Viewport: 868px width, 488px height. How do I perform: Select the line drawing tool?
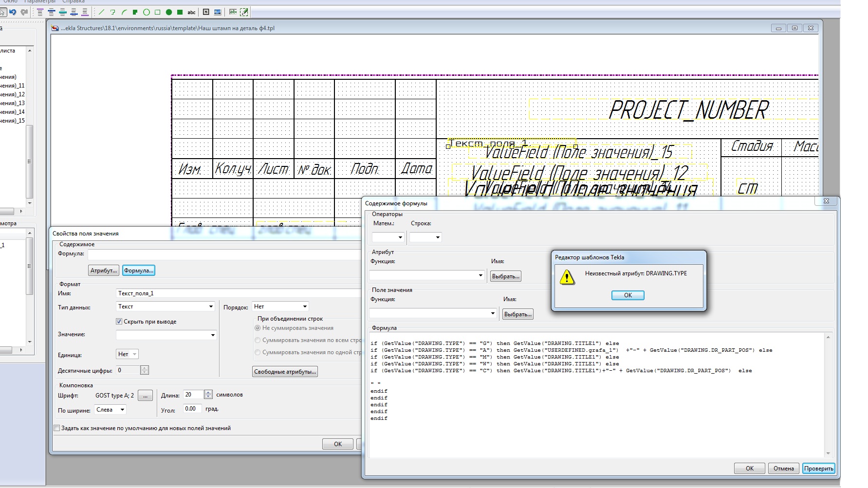(x=102, y=12)
